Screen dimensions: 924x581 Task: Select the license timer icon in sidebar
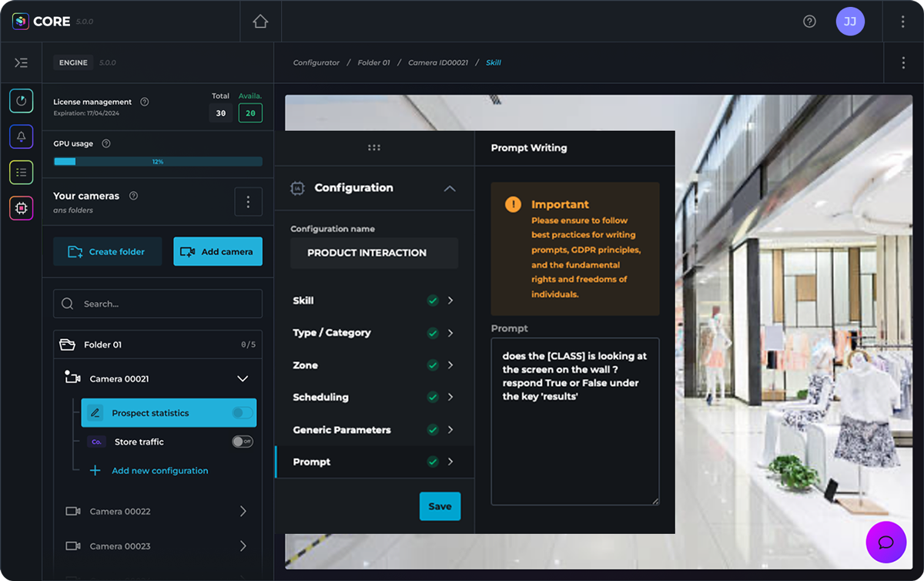pyautogui.click(x=21, y=100)
